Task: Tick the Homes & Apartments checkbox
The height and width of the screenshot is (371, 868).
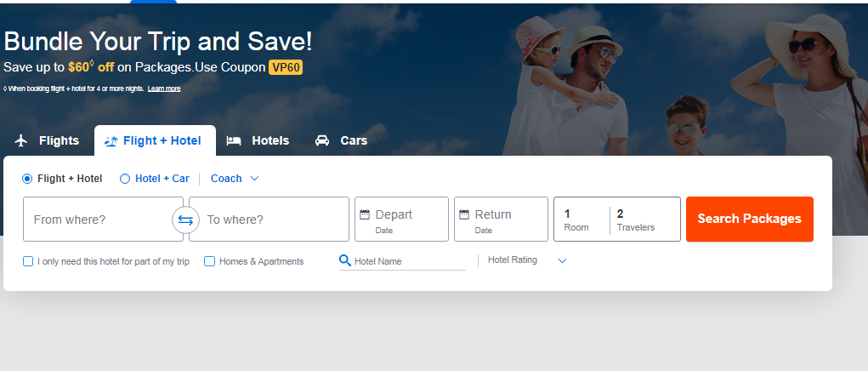Action: tap(210, 261)
